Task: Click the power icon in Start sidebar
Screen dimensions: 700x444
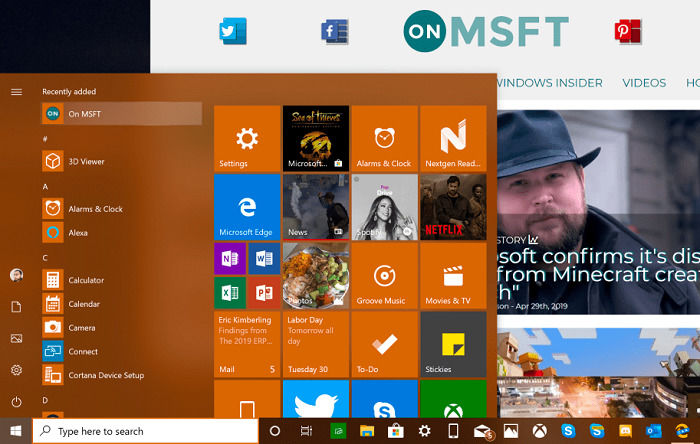Action: (17, 402)
